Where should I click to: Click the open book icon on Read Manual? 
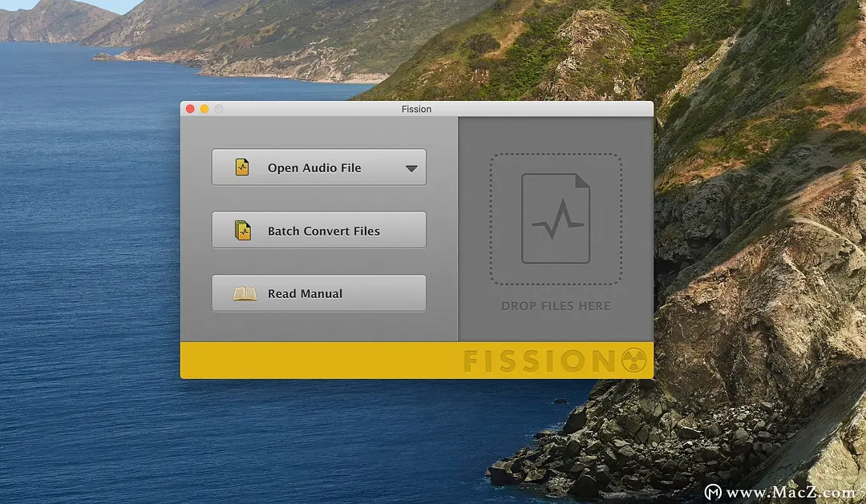pyautogui.click(x=245, y=294)
